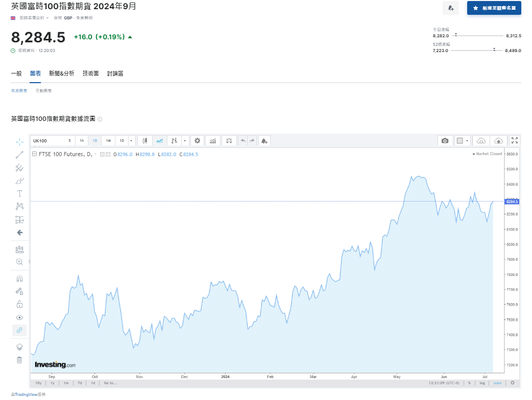
Task: Click the compare symbols scales icon
Action: [229, 141]
